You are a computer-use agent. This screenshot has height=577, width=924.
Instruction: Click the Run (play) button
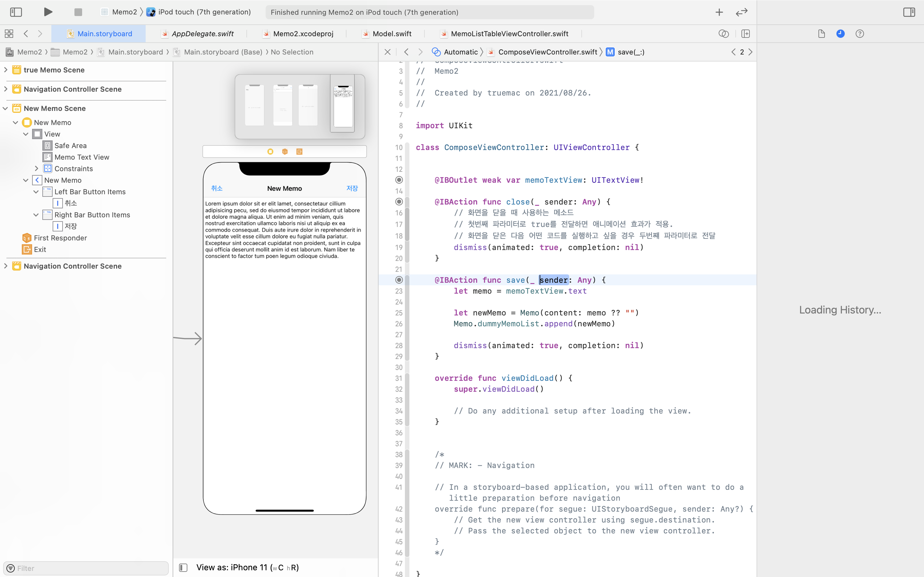(48, 12)
